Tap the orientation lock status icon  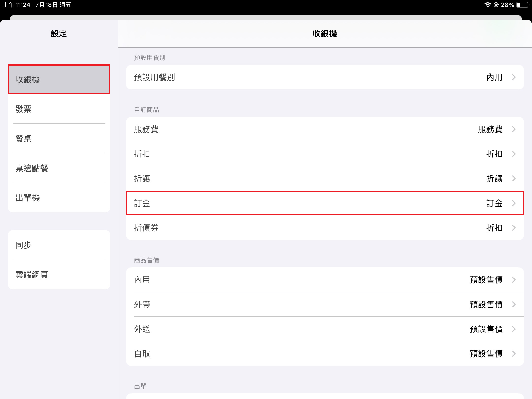click(x=496, y=5)
